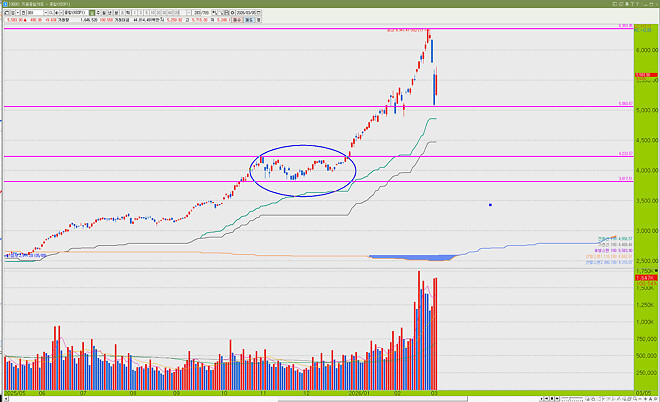Click the bottom scrollbar left arrow
Viewport: 660px width, 402px height.
(6, 399)
